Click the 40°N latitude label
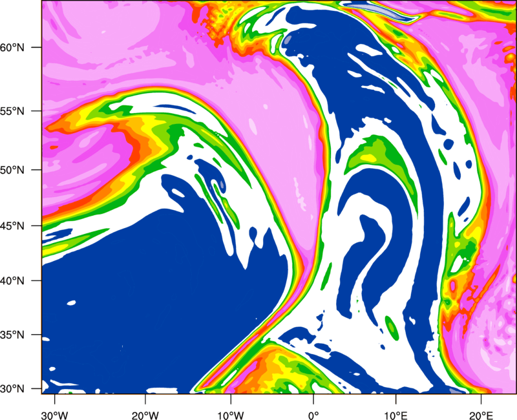The width and height of the screenshot is (517, 420). click(x=12, y=281)
